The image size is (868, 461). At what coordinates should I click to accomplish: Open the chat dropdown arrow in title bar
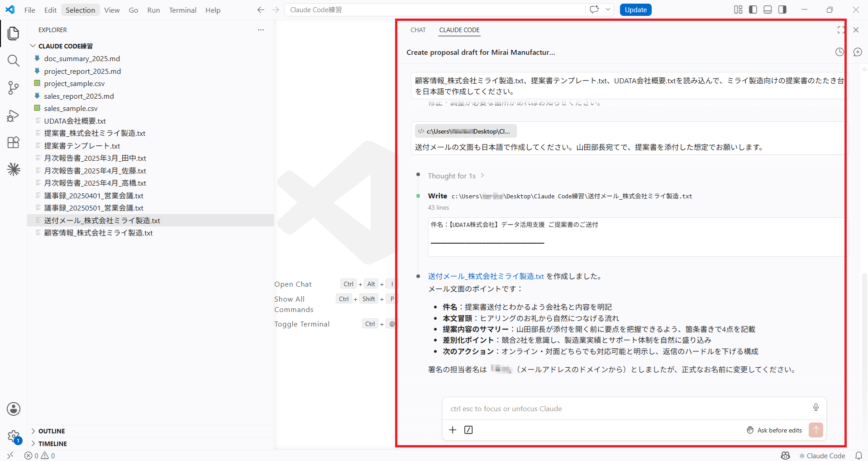[608, 10]
